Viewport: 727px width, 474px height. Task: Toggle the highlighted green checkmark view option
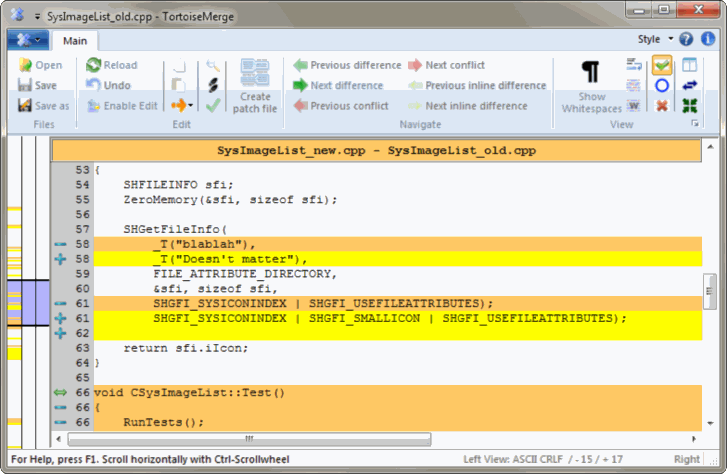[661, 66]
